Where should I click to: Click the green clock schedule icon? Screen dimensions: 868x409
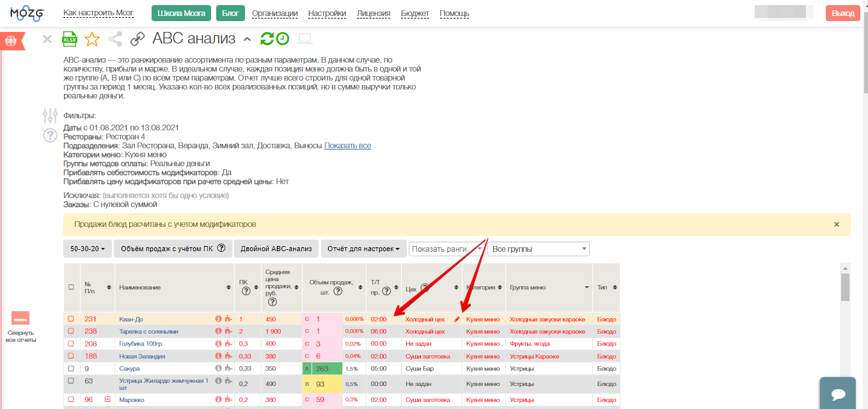click(x=282, y=39)
